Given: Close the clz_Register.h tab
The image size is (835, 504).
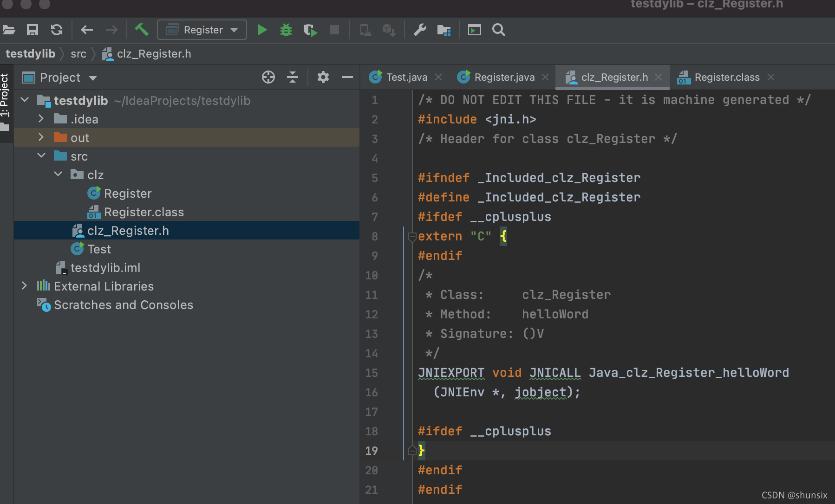Looking at the screenshot, I should point(659,77).
